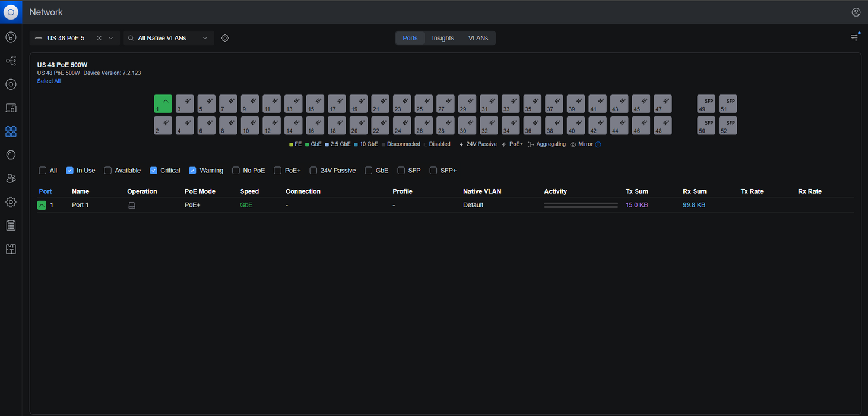Image resolution: width=868 pixels, height=416 pixels.
Task: Sort table by Port column header
Action: point(45,191)
